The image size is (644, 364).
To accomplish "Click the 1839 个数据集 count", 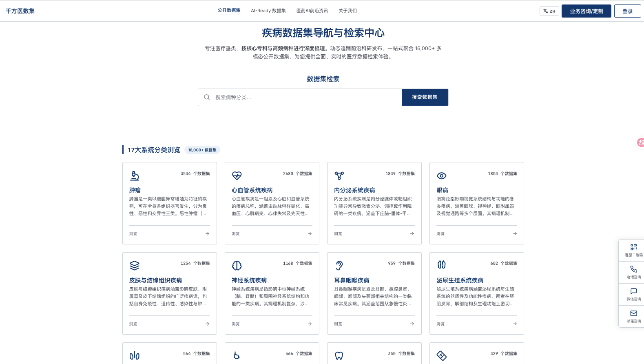I will [400, 173].
